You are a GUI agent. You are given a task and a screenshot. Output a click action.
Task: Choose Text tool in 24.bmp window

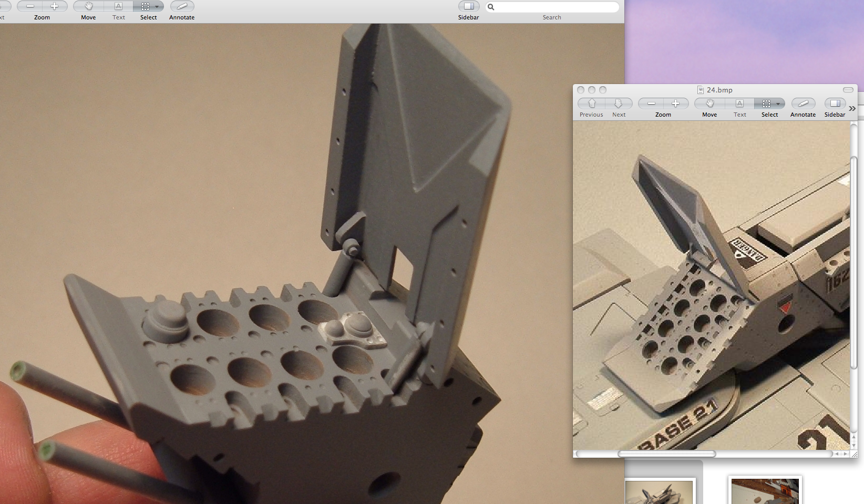pos(739,104)
